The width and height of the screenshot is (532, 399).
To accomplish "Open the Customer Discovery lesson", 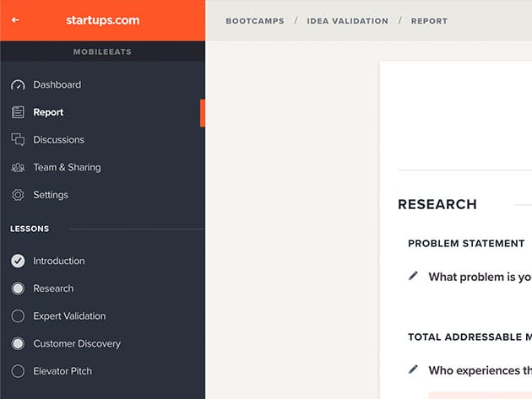I will (x=77, y=344).
